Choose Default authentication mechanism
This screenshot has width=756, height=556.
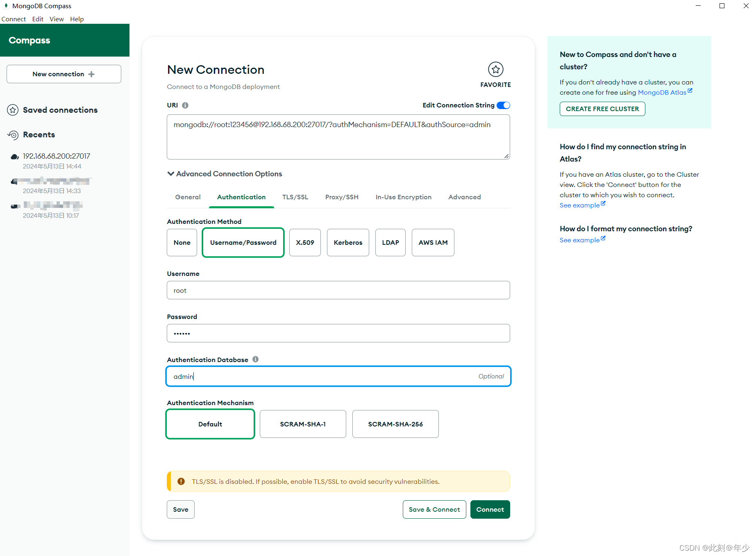[x=210, y=424]
